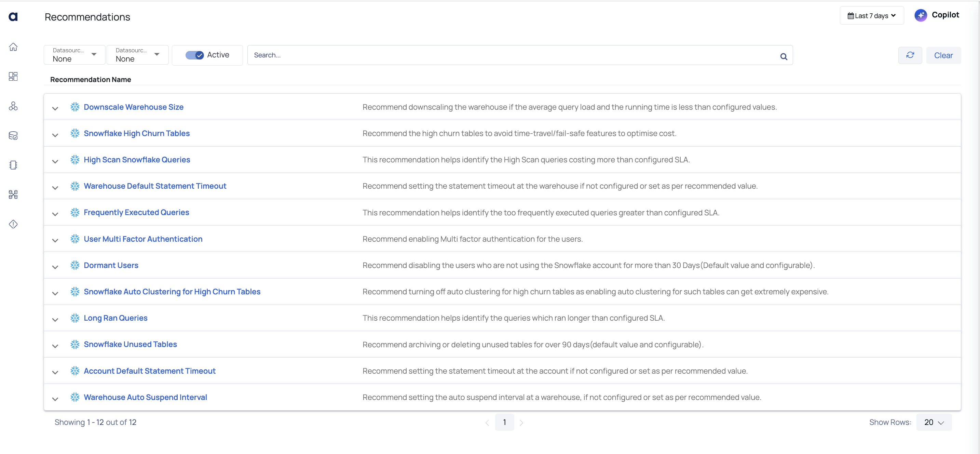Image resolution: width=980 pixels, height=454 pixels.
Task: Open the Home icon in the sidebar
Action: point(13,47)
